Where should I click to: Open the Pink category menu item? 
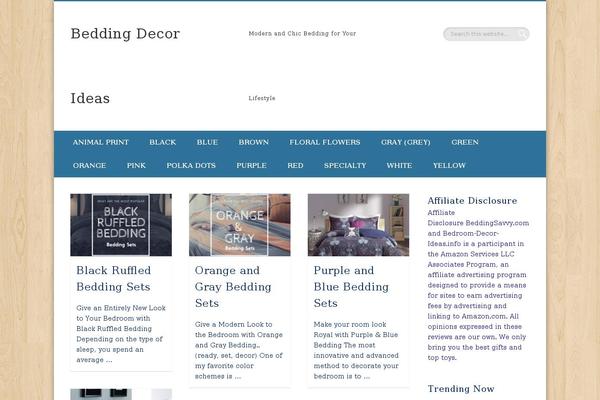[x=136, y=165]
